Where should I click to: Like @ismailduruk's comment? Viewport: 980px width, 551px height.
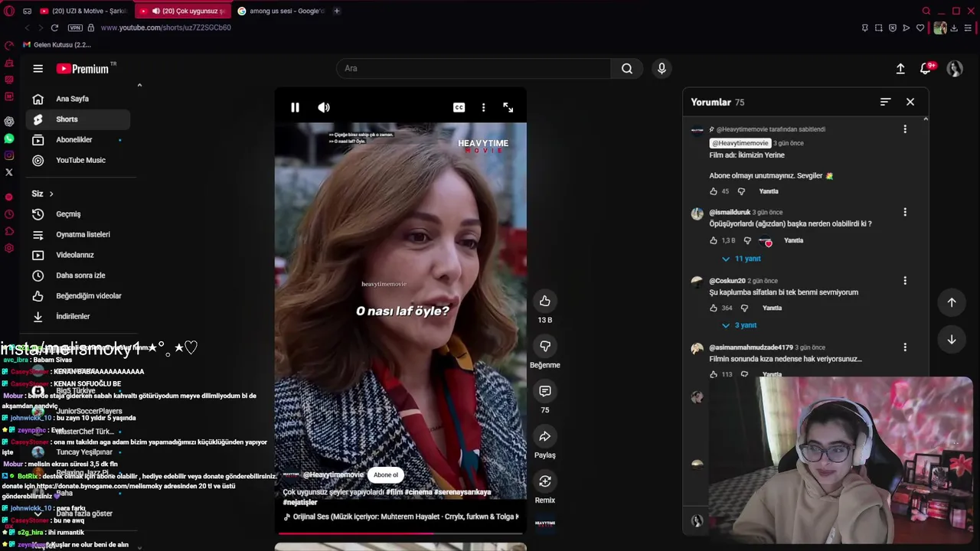(714, 240)
